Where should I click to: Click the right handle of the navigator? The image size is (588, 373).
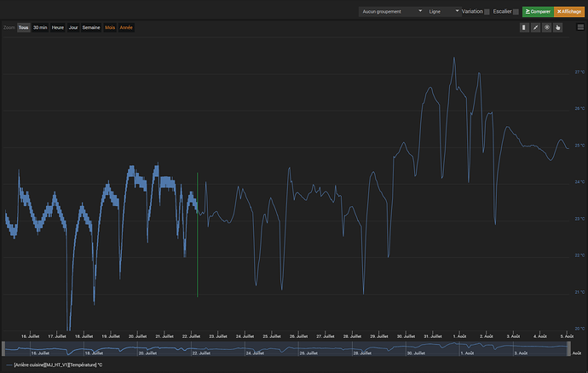(x=570, y=347)
